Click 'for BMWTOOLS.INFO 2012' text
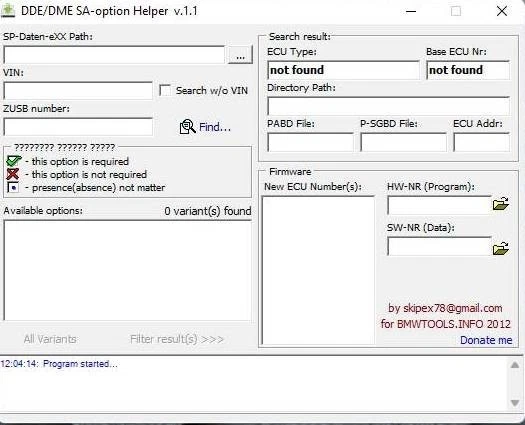The image size is (525, 425). point(446,324)
